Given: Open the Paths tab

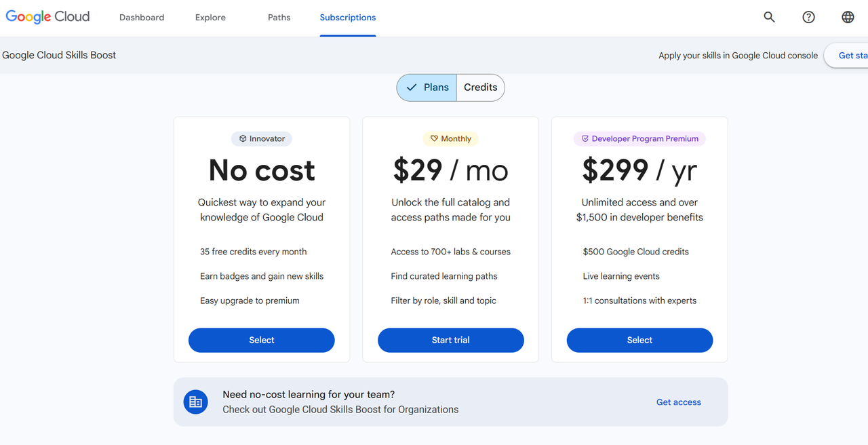Looking at the screenshot, I should click(279, 18).
